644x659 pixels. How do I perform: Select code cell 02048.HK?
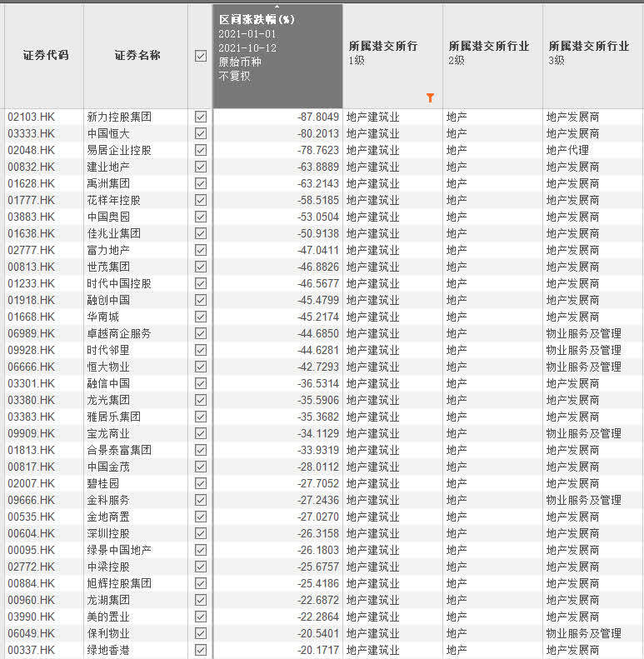32,150
